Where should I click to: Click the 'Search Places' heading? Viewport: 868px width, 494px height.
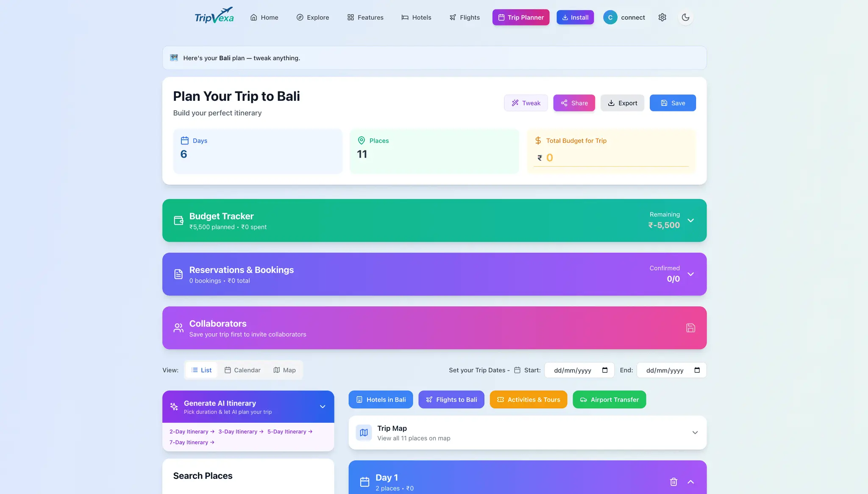pyautogui.click(x=203, y=476)
